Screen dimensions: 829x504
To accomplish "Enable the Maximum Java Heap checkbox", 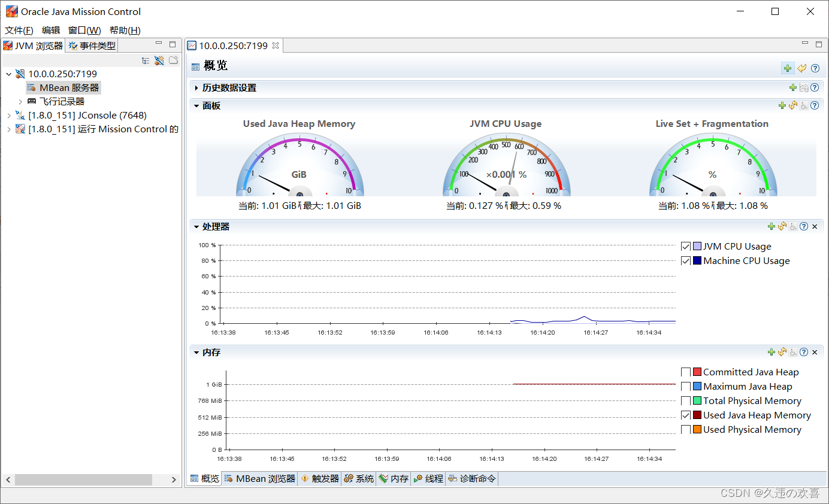I will (x=686, y=387).
